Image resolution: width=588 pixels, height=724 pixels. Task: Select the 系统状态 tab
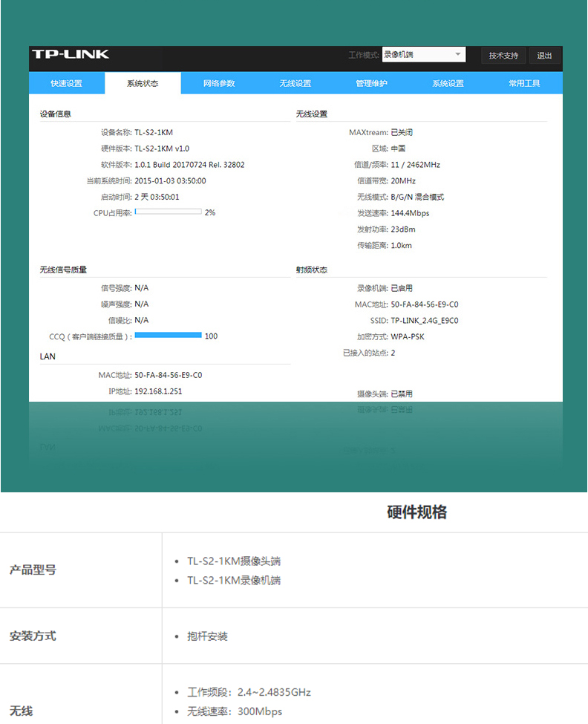point(143,83)
